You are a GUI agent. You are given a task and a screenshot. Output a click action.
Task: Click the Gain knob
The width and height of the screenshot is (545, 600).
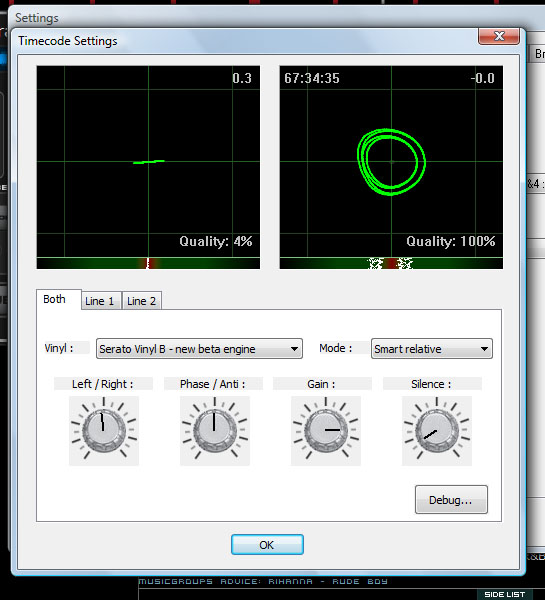pos(326,431)
